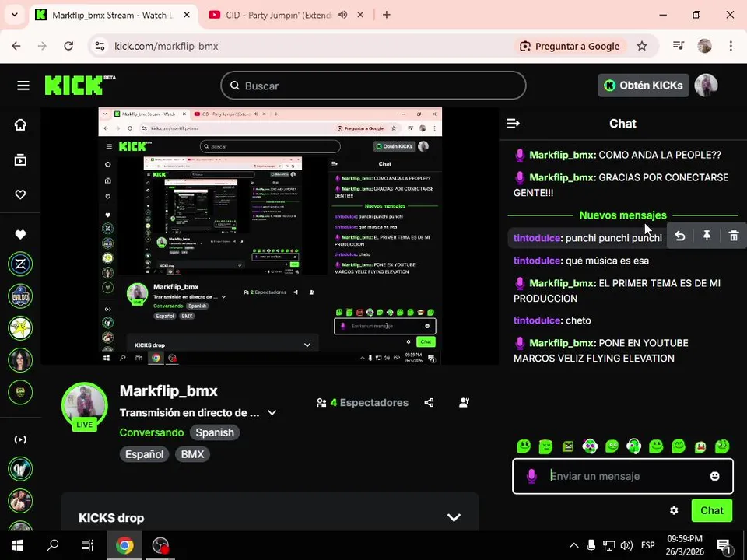Switch to CID - Party Jumpin' tab
Viewport: 747px width, 560px height.
(x=279, y=16)
